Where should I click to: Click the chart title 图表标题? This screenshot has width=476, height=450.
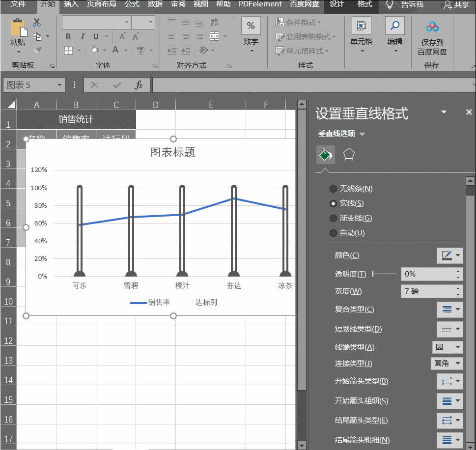[173, 152]
